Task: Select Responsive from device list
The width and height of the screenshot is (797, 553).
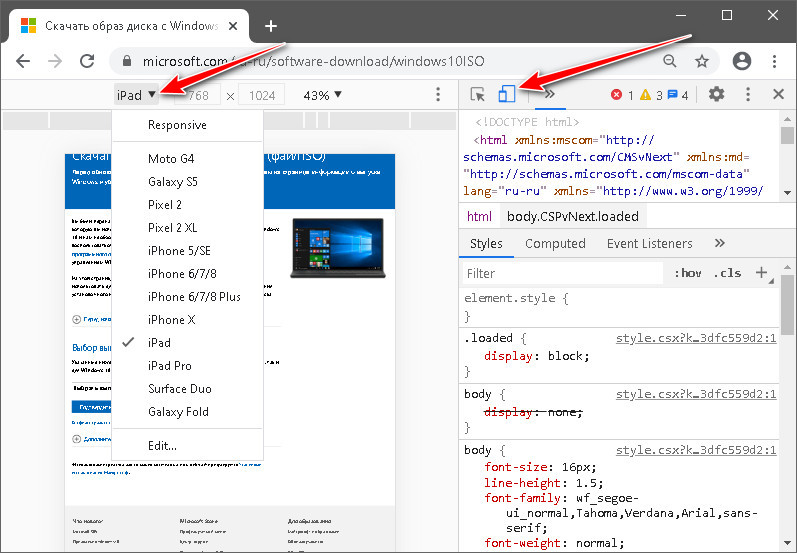Action: [x=187, y=125]
